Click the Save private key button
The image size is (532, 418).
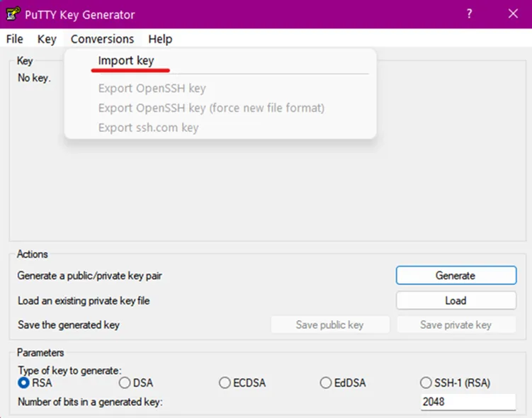[456, 324]
